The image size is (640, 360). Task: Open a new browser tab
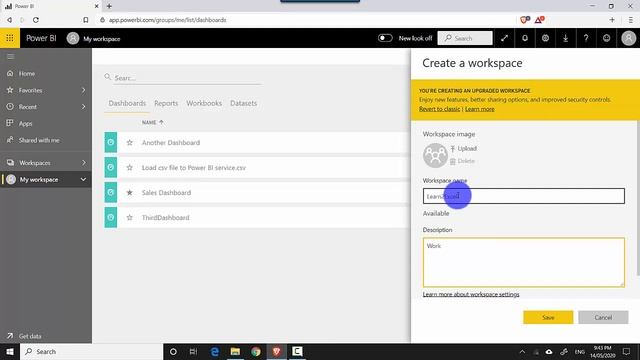[x=109, y=6]
